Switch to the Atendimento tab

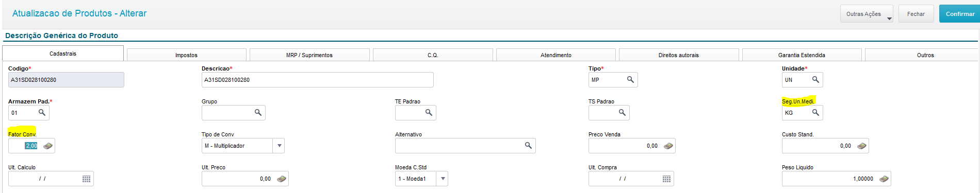556,55
